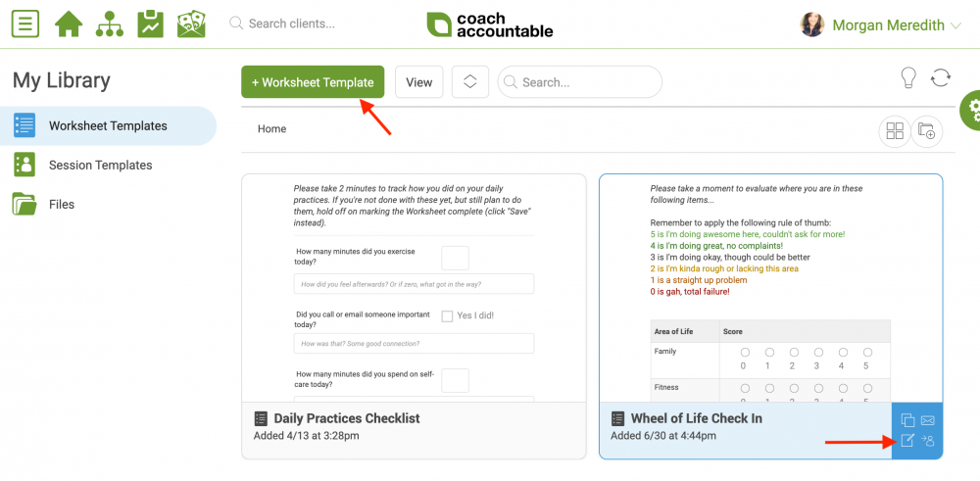Open the hamburger main menu icon
980x481 pixels.
pyautogui.click(x=25, y=24)
